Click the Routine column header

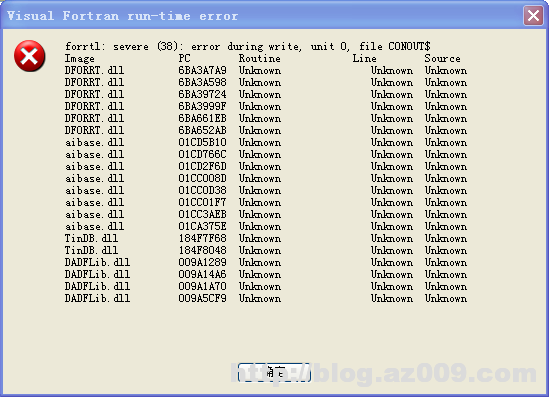pos(260,58)
